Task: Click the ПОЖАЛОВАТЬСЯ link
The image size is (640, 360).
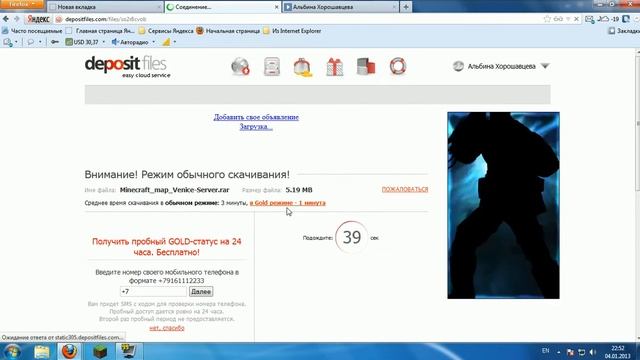Action: [x=405, y=189]
